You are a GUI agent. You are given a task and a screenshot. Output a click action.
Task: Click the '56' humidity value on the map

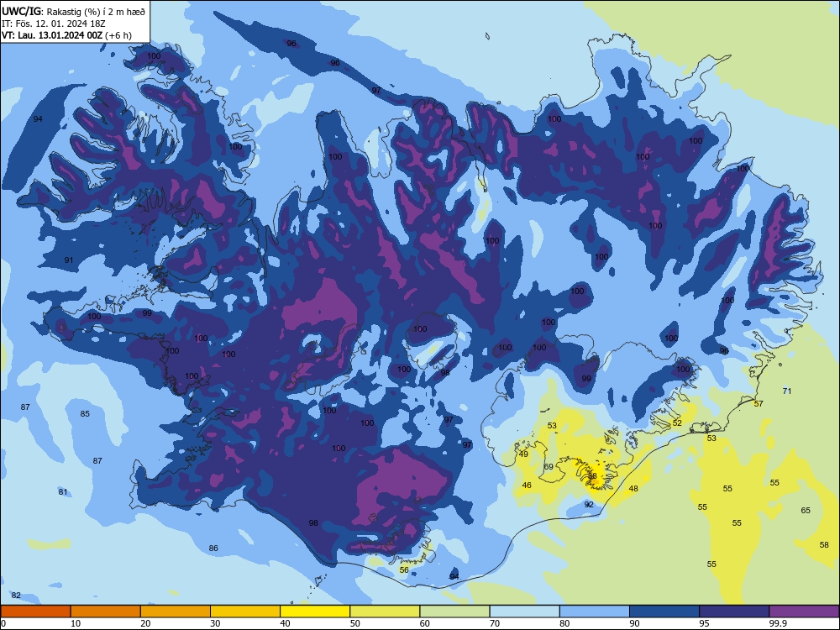click(x=404, y=570)
